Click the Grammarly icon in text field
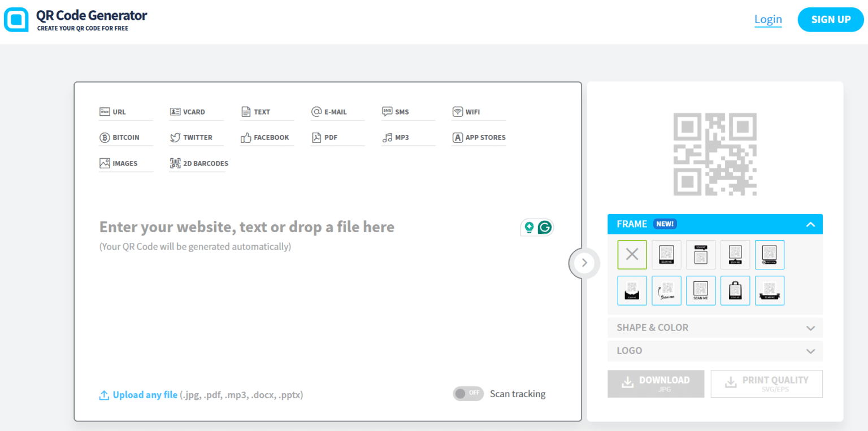This screenshot has width=868, height=431. pos(545,228)
